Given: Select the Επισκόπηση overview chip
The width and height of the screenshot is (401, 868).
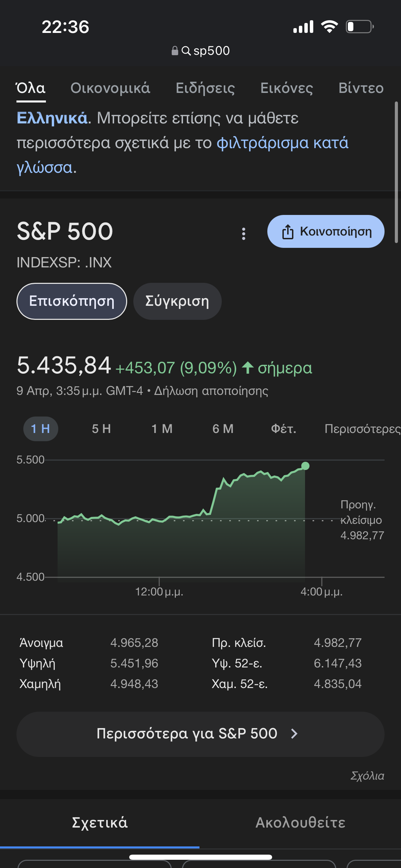Looking at the screenshot, I should point(72,301).
